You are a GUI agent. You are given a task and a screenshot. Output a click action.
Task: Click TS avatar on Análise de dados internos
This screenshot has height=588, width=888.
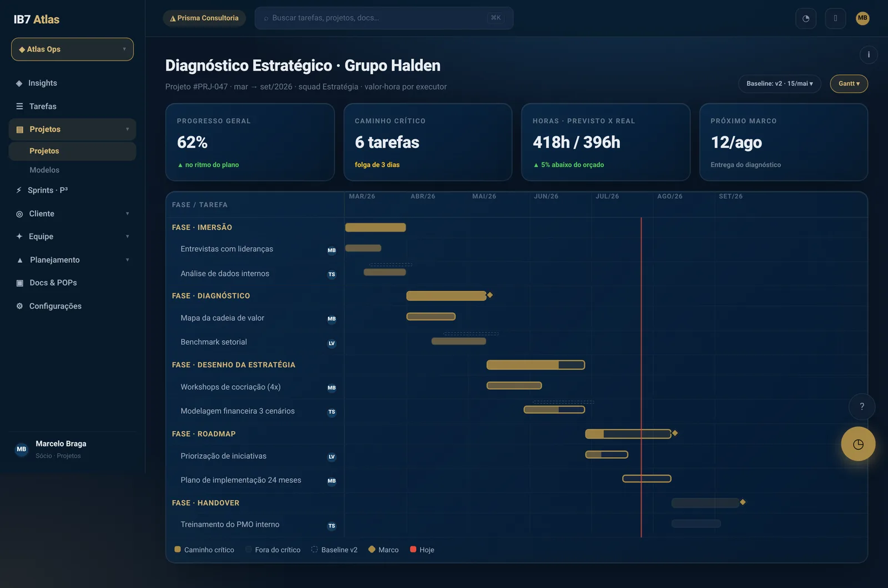coord(332,274)
